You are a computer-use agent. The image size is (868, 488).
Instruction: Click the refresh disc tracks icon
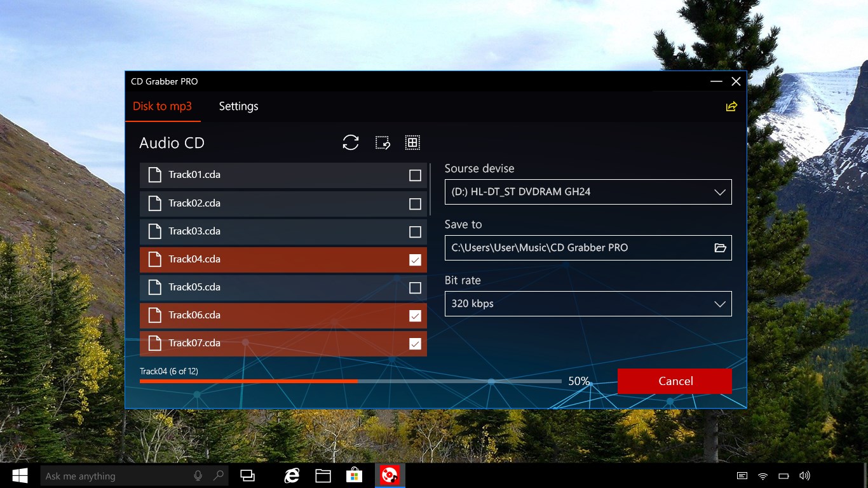(x=351, y=142)
